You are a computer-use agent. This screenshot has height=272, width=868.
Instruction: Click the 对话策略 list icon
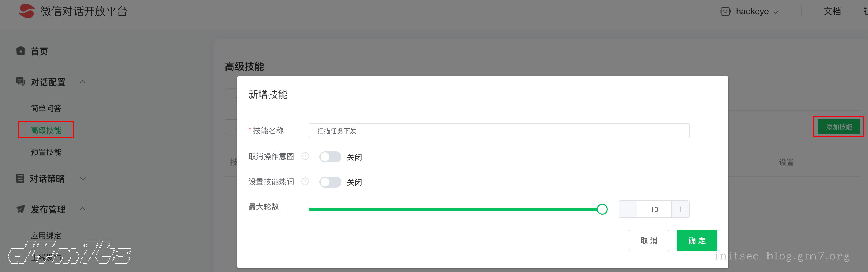click(21, 178)
